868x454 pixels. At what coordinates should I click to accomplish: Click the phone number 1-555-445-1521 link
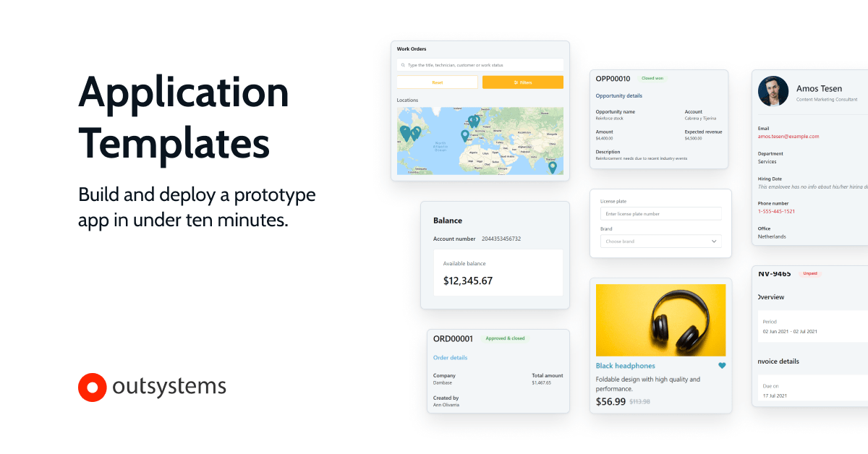coord(776,211)
